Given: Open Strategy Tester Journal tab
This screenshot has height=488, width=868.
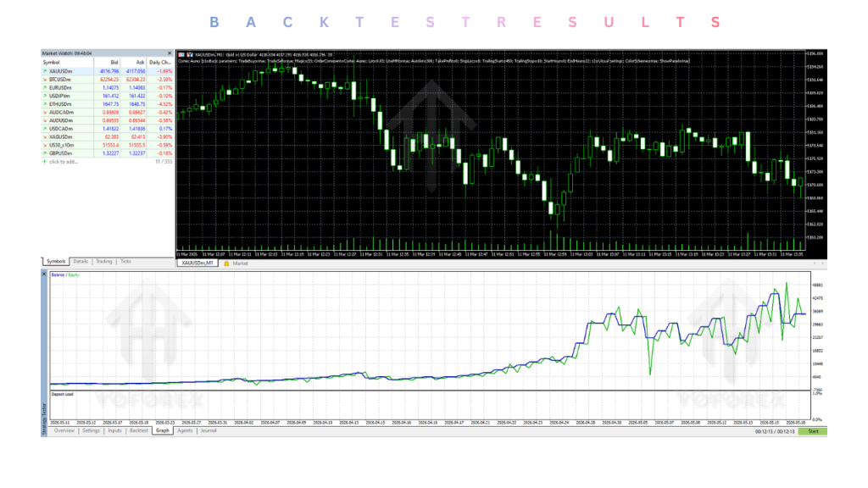Looking at the screenshot, I should (x=209, y=430).
